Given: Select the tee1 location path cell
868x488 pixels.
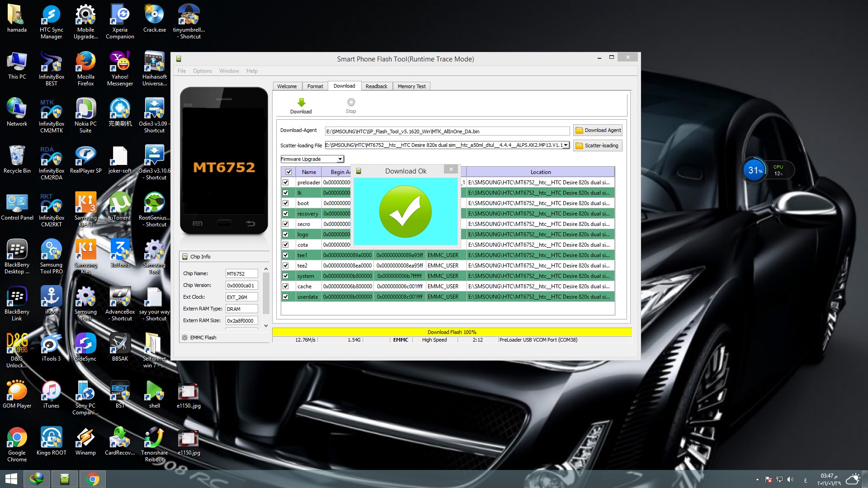Looking at the screenshot, I should point(540,255).
